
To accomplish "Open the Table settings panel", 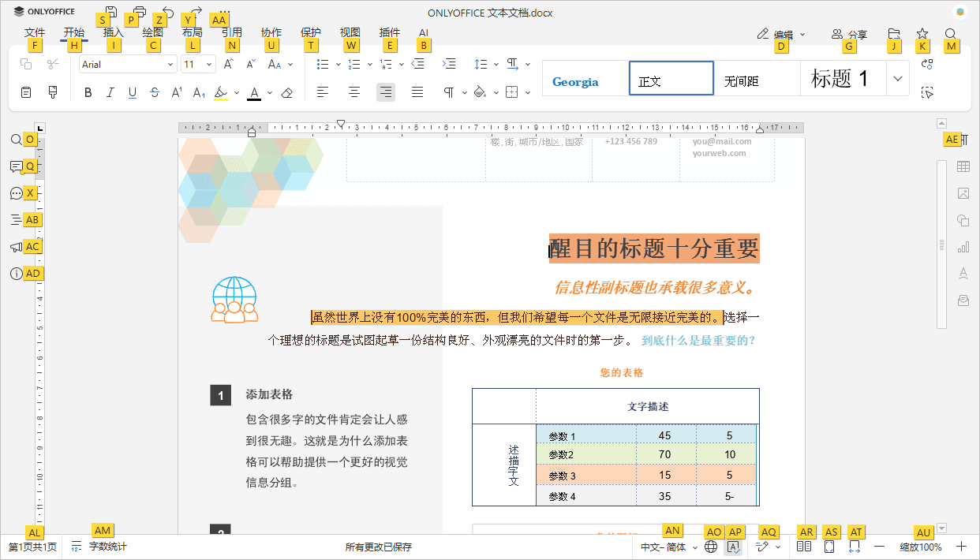I will [963, 166].
